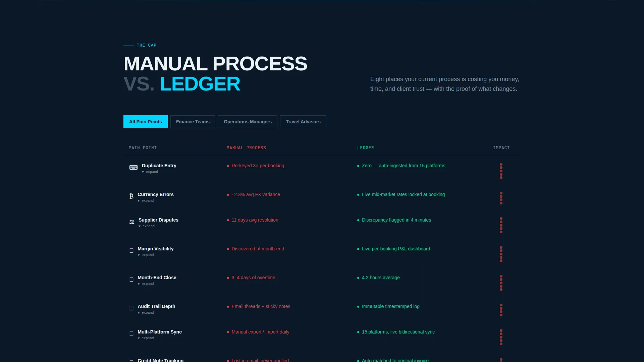Viewport: 644px width, 362px height.
Task: Click the LEDGER column header
Action: [x=366, y=148]
